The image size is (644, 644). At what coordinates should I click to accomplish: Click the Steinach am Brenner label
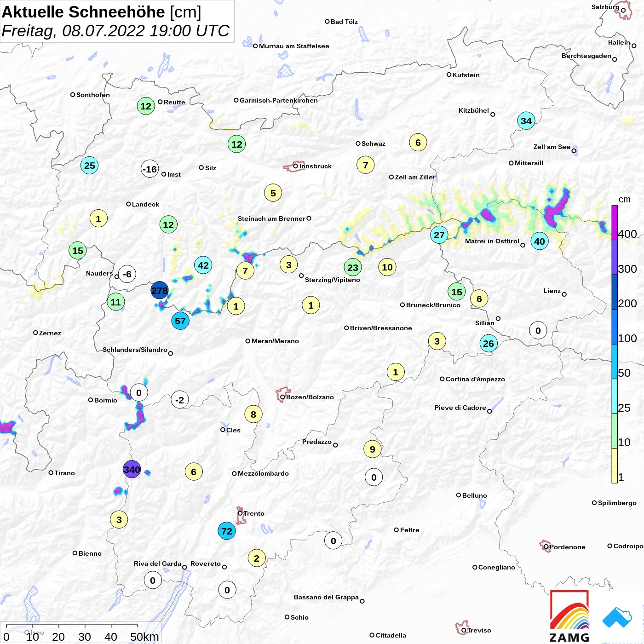[271, 218]
